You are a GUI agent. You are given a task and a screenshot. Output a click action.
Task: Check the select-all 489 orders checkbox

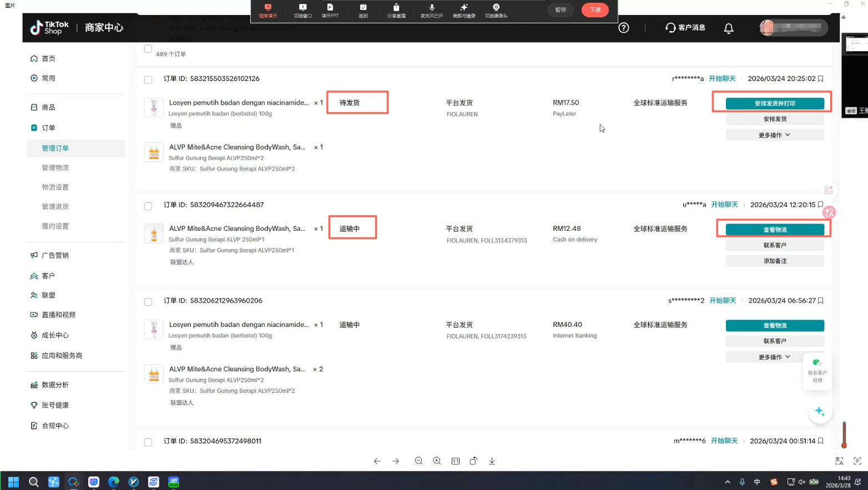(148, 49)
